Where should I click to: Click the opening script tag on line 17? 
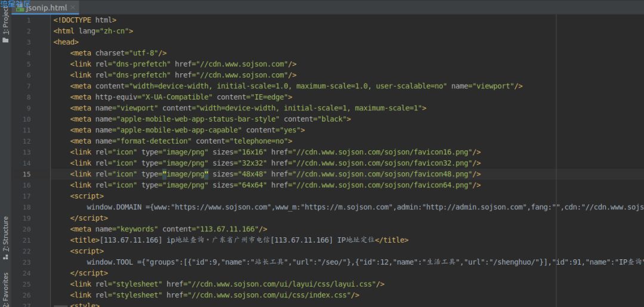click(86, 196)
